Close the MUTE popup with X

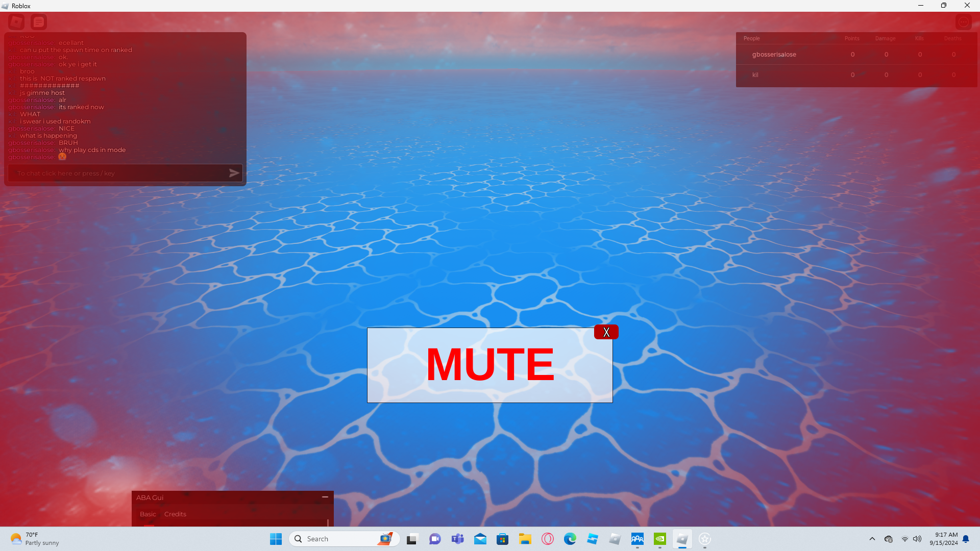click(606, 332)
